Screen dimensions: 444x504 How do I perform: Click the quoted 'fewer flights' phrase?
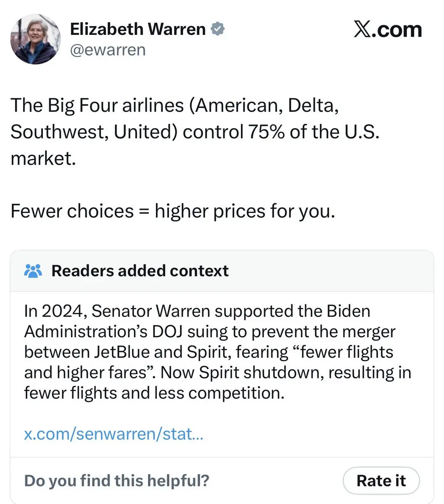pos(341,352)
